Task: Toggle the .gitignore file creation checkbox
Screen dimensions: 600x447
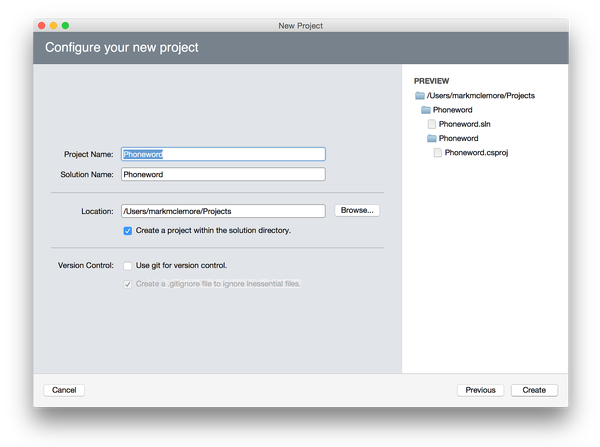Action: coord(128,284)
